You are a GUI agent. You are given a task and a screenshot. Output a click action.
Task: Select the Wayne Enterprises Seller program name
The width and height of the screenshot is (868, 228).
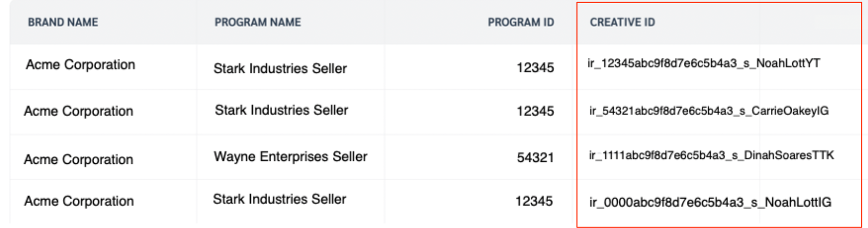(290, 157)
